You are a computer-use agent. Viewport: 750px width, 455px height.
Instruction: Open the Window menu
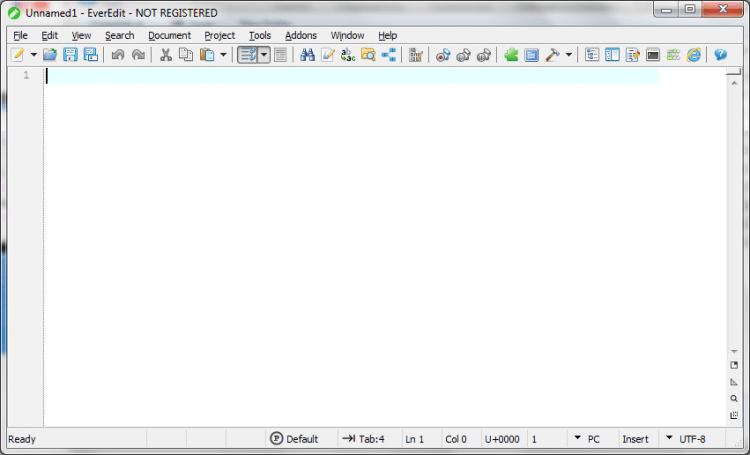(x=347, y=35)
